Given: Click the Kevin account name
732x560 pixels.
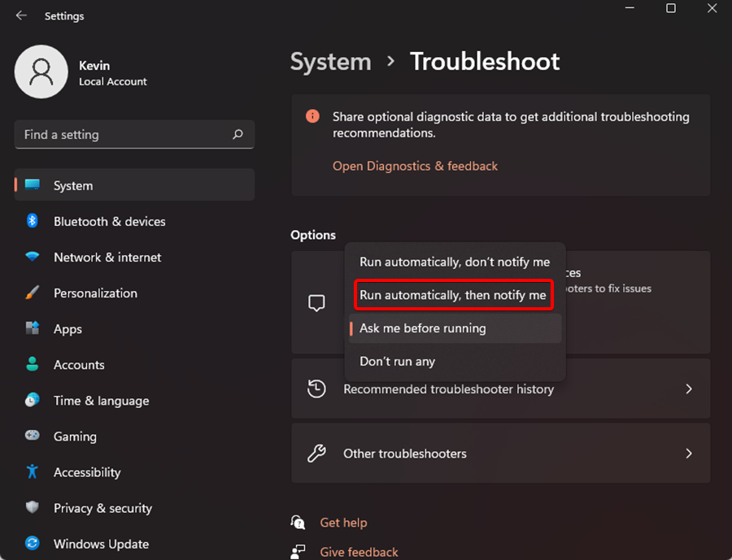Looking at the screenshot, I should (x=94, y=65).
